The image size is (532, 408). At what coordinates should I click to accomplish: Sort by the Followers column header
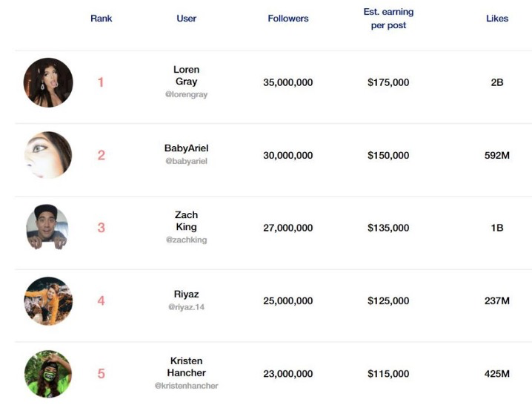click(288, 19)
